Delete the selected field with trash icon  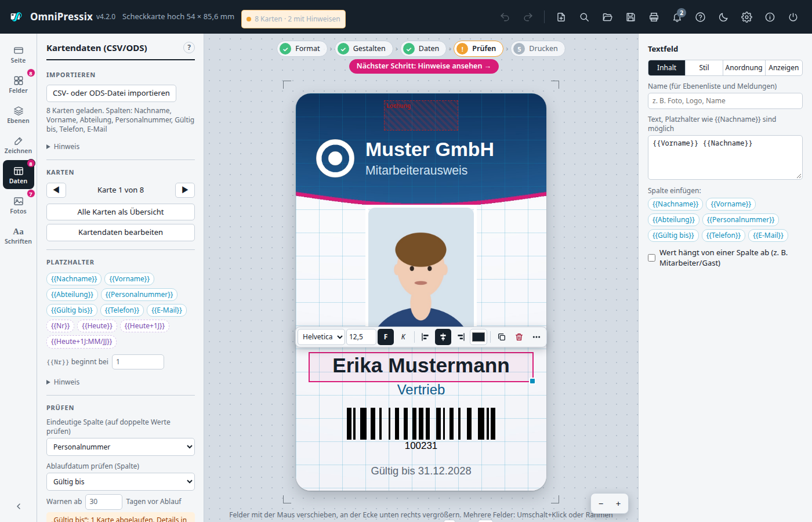click(x=519, y=337)
